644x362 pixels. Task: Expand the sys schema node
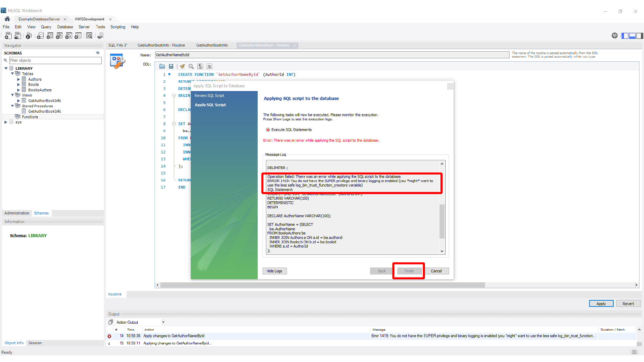pyautogui.click(x=6, y=122)
